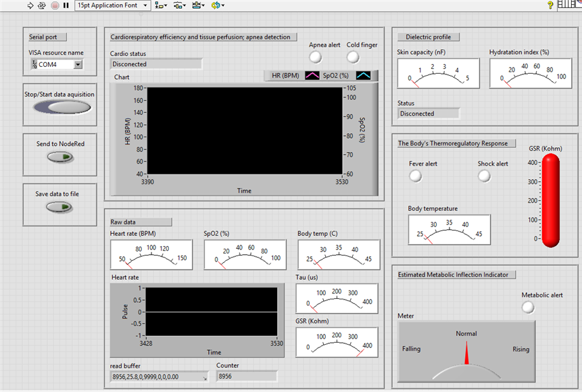Image resolution: width=582 pixels, height=392 pixels.
Task: Click the red GSR (Kohm) thermometer bar
Action: pos(550,201)
